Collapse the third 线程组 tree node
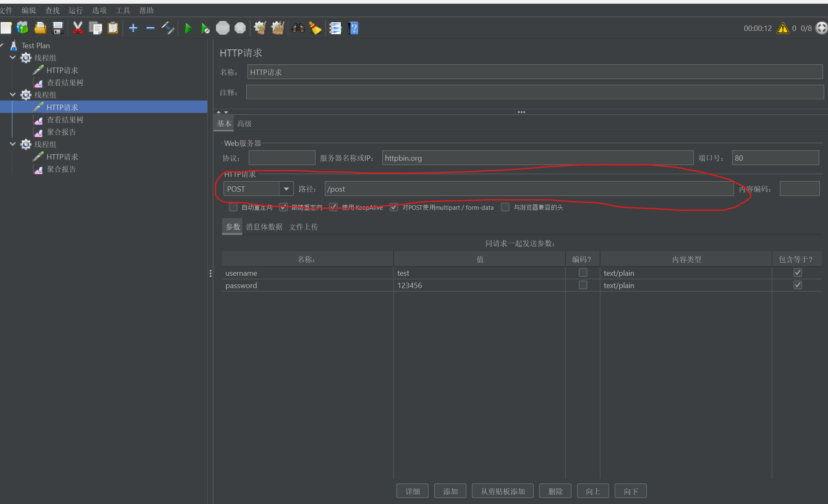 pos(13,144)
